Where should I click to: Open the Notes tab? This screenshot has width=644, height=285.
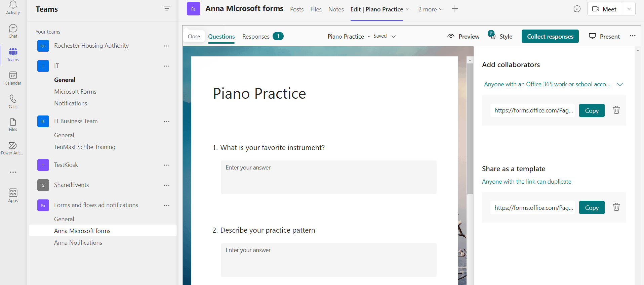pos(336,9)
